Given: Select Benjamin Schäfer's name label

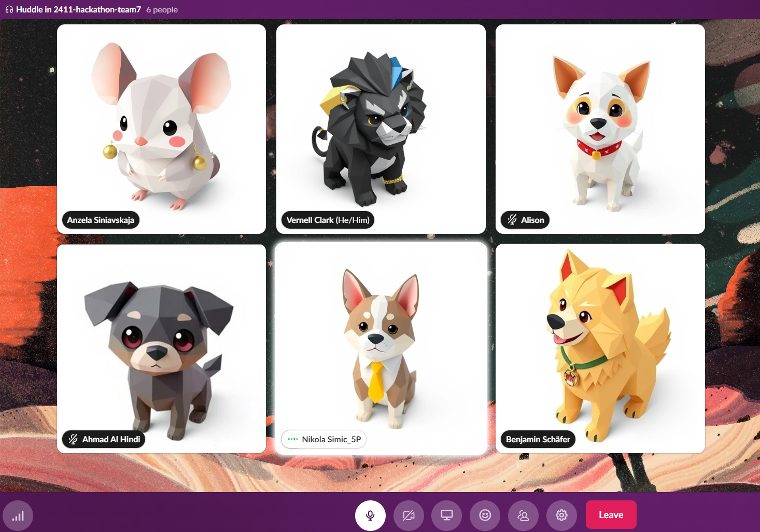Looking at the screenshot, I should point(538,439).
